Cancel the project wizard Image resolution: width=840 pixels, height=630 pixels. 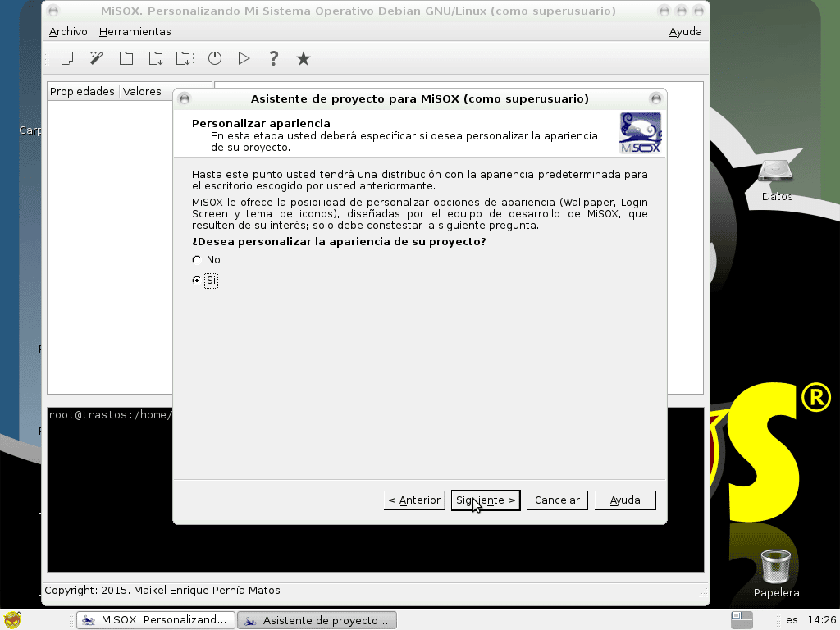pos(557,500)
